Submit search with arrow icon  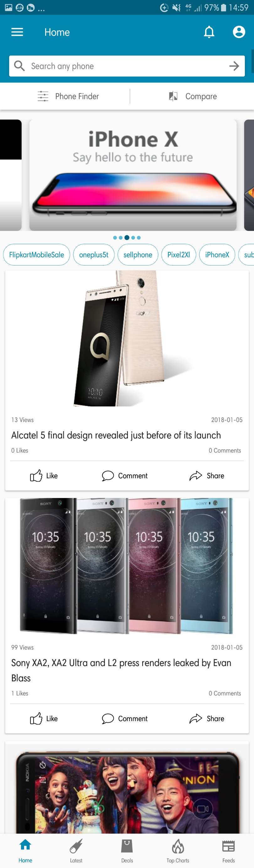click(x=234, y=66)
